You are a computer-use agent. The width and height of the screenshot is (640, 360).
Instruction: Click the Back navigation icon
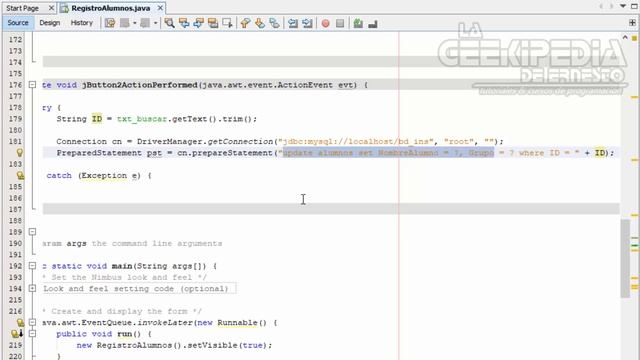124,23
